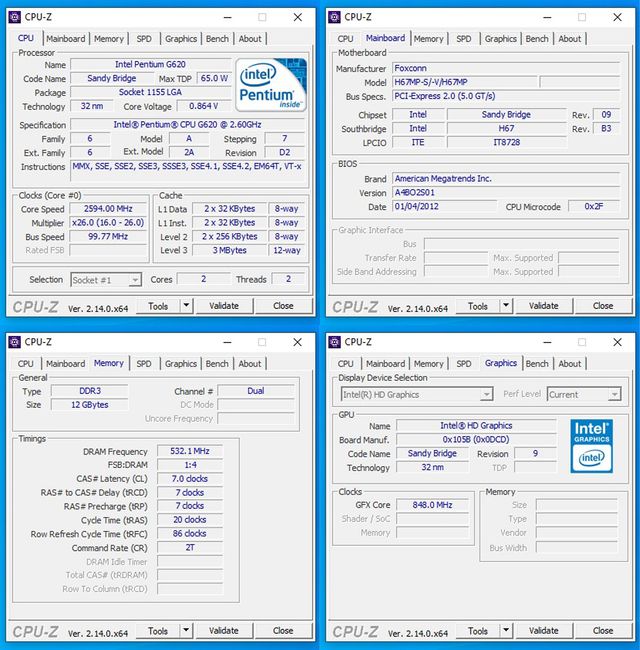Open Tools dropdown arrow in Mainboard tab window

(x=506, y=306)
